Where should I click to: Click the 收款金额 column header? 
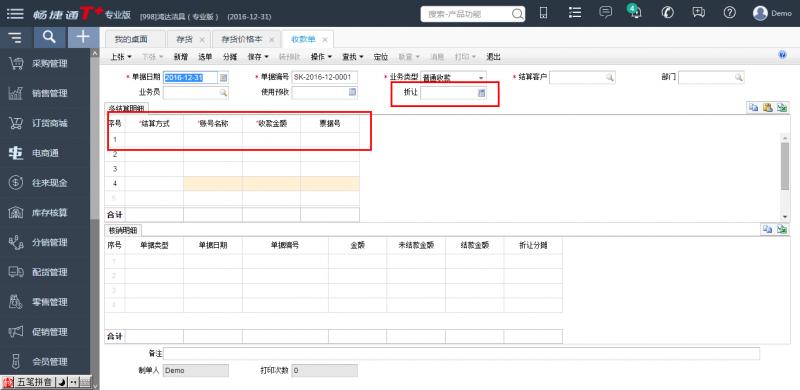(271, 124)
